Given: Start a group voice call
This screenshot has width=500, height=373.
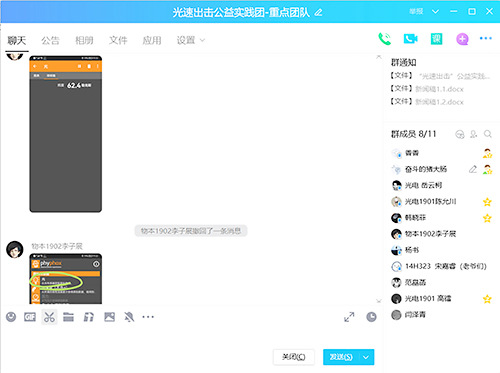Looking at the screenshot, I should [x=385, y=39].
